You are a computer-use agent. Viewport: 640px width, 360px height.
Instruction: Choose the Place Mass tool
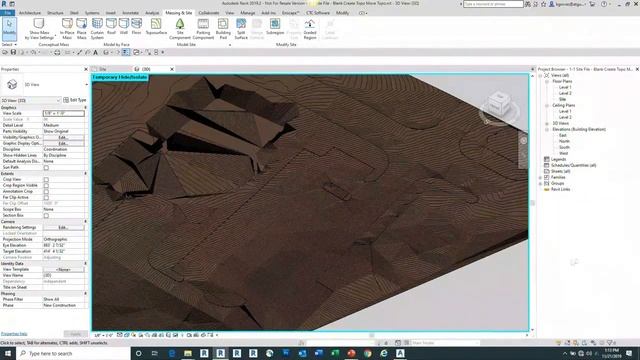[82, 29]
